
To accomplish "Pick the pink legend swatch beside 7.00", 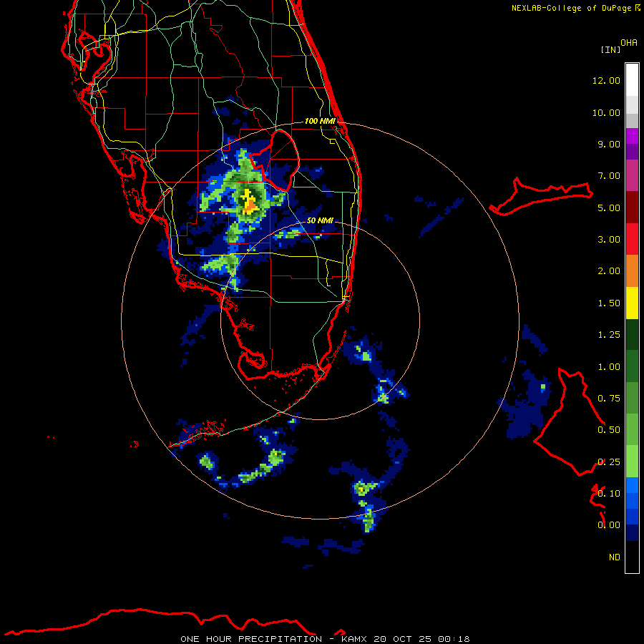I will pyautogui.click(x=632, y=175).
